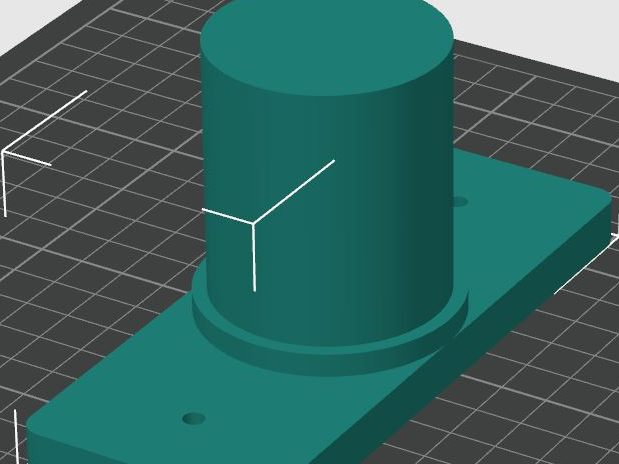Click the rear screw hole beside the cylinder
619x464 pixels.
coord(460,202)
